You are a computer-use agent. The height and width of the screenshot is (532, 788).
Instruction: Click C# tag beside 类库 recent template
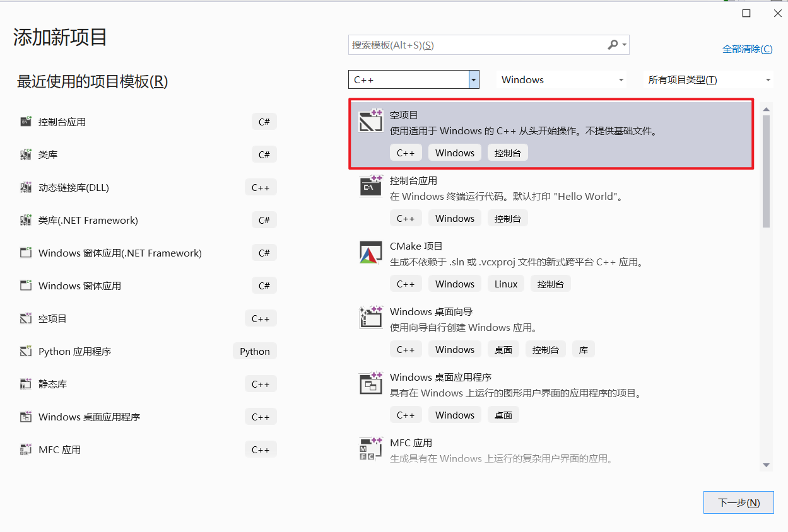tap(264, 154)
